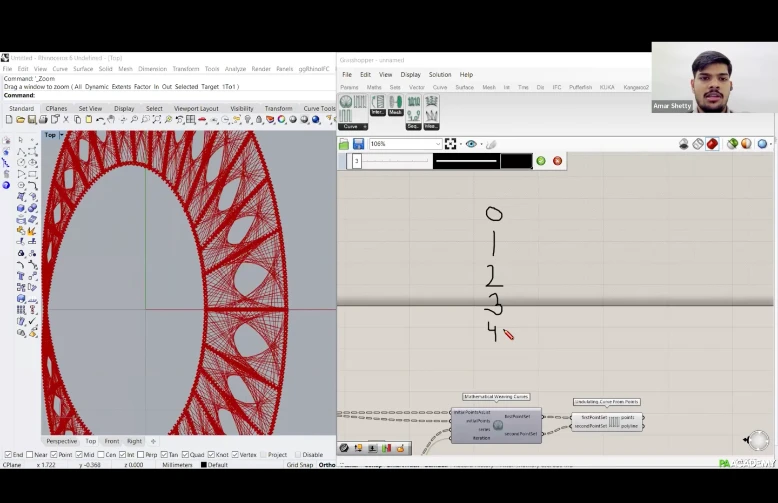Cancel sketch with red X button

coord(557,161)
